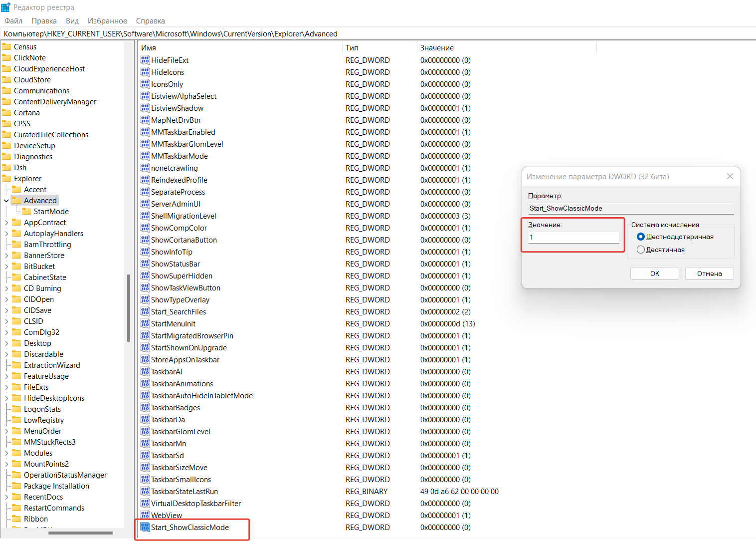
Task: Select the icon next to TaskbarSmallIcons
Action: [145, 479]
